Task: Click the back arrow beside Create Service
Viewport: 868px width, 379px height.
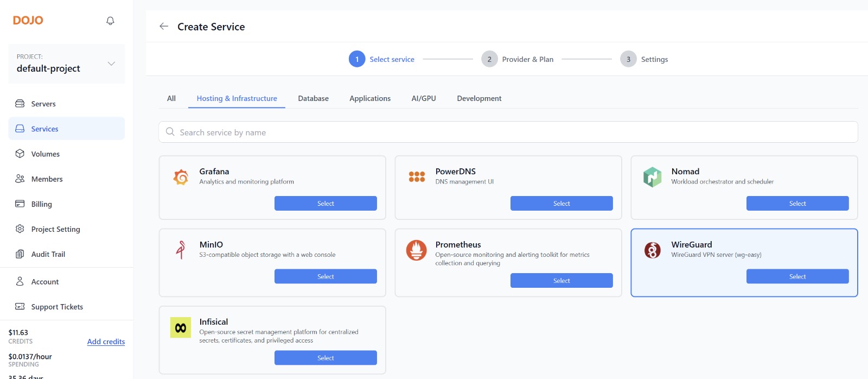Action: [x=164, y=26]
